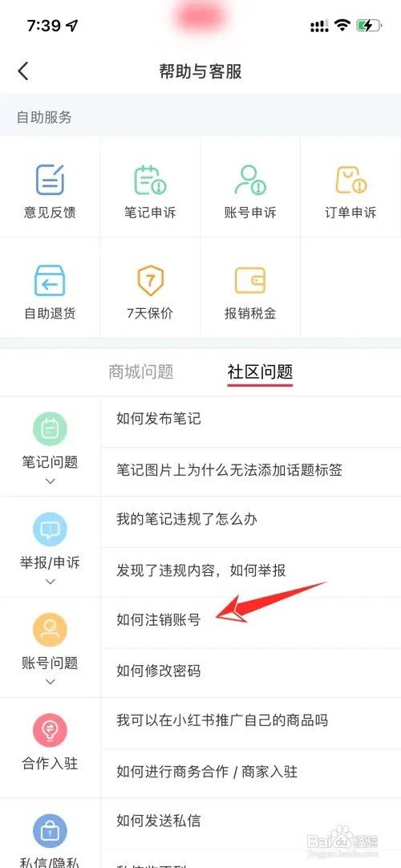The width and height of the screenshot is (401, 868).
Task: Open the 订单申诉 order appeal icon
Action: (x=350, y=180)
